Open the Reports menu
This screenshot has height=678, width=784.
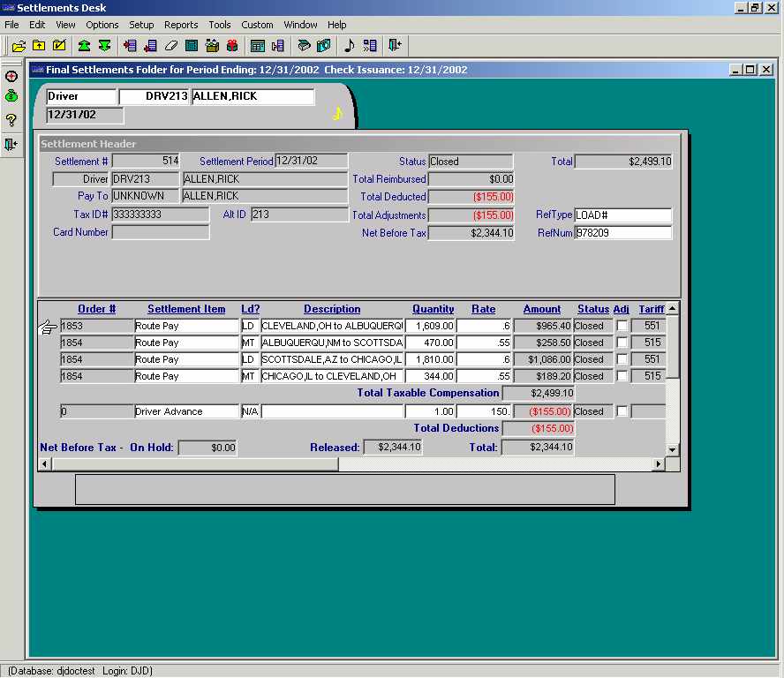point(181,25)
